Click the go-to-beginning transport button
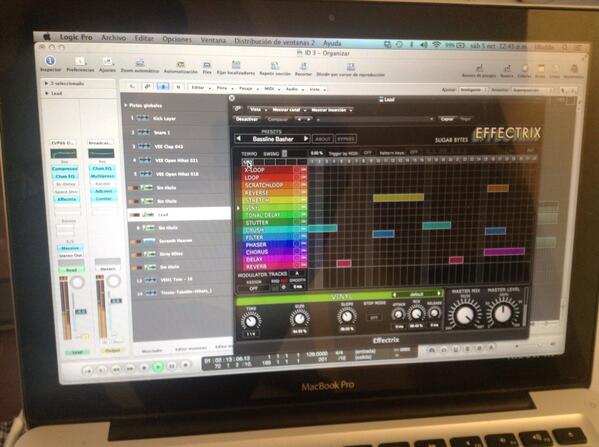This screenshot has height=447, width=599. point(88,371)
